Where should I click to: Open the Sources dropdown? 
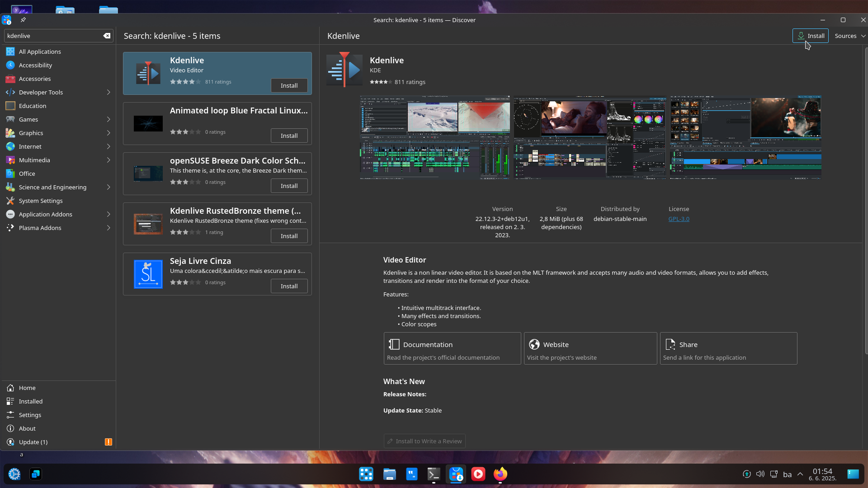point(850,36)
